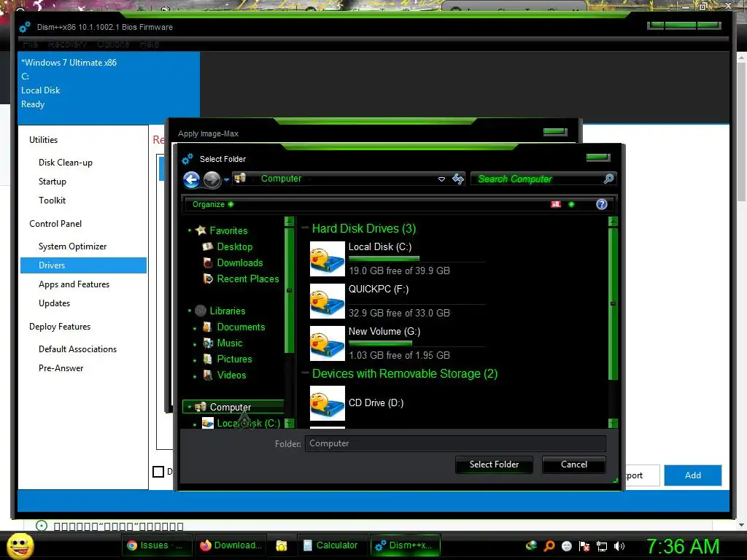
Task: Select Drivers in the Dism++ sidebar
Action: tap(83, 265)
